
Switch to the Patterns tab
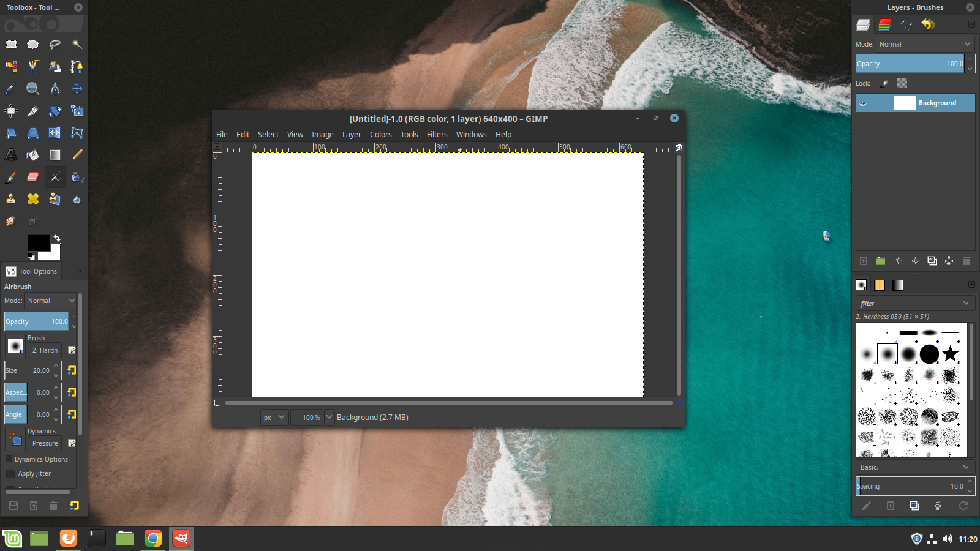880,285
